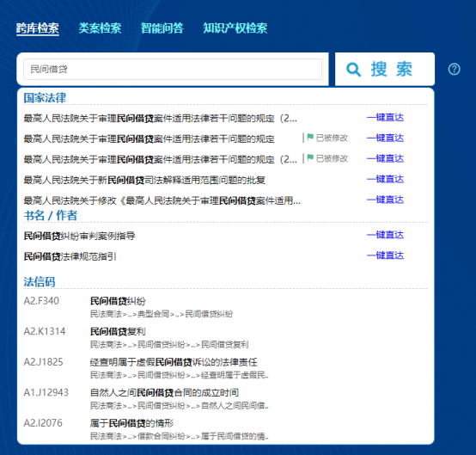Click 一键直达 for 民间借贷法律规范指引
Viewport: 476px width, 455px height.
[385, 255]
